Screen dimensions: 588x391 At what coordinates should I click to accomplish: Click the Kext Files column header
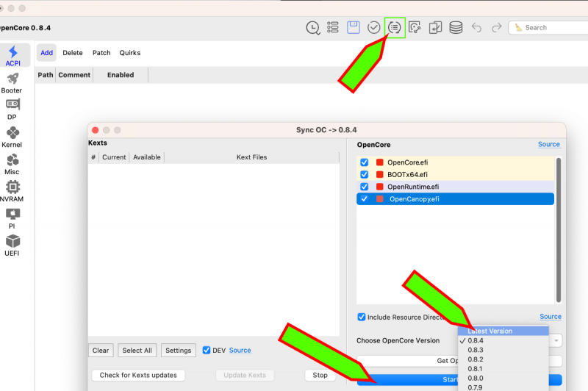pyautogui.click(x=251, y=157)
